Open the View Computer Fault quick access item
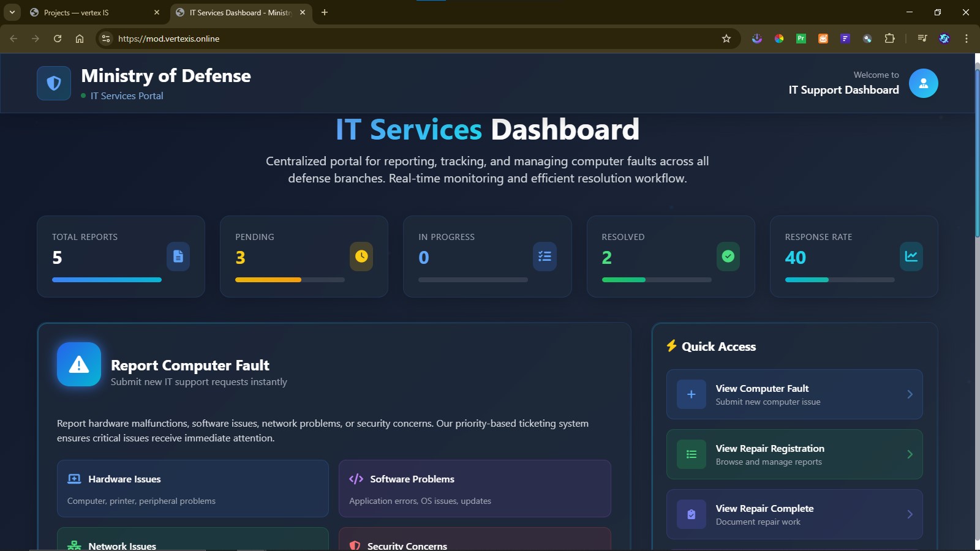The height and width of the screenshot is (551, 980). (x=794, y=394)
